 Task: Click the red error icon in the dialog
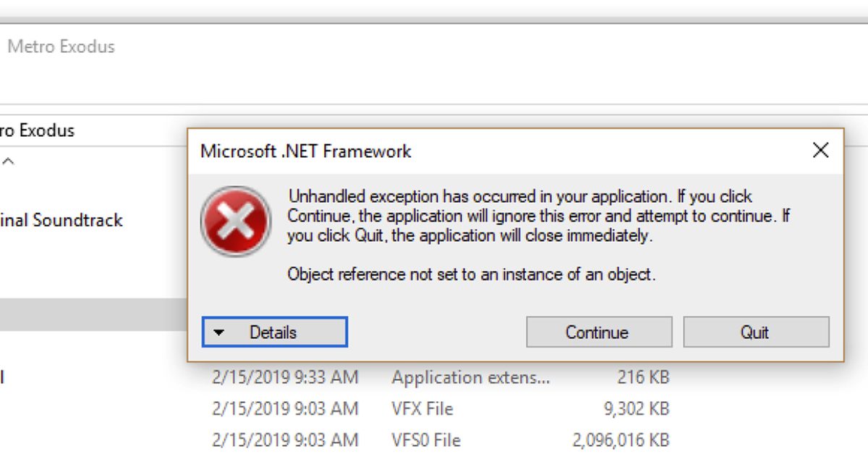(236, 221)
